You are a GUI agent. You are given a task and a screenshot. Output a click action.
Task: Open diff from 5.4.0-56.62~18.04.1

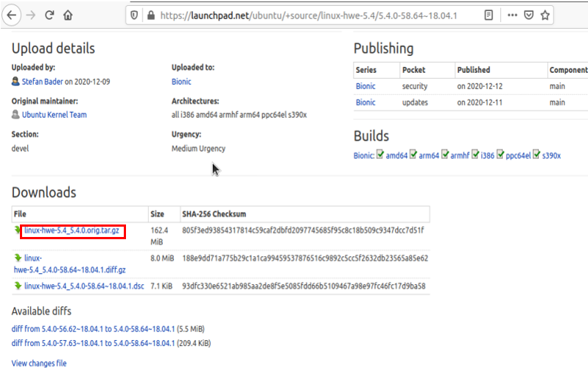pos(93,329)
